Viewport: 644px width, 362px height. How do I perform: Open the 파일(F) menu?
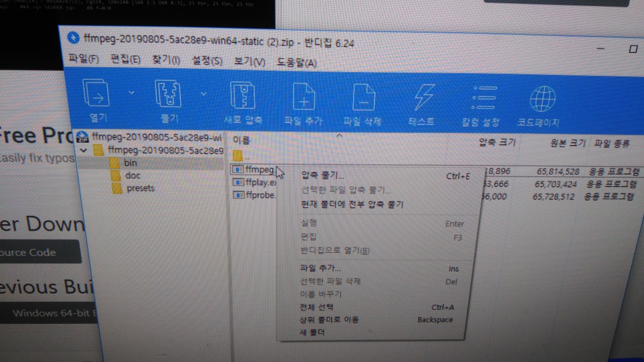pyautogui.click(x=84, y=59)
